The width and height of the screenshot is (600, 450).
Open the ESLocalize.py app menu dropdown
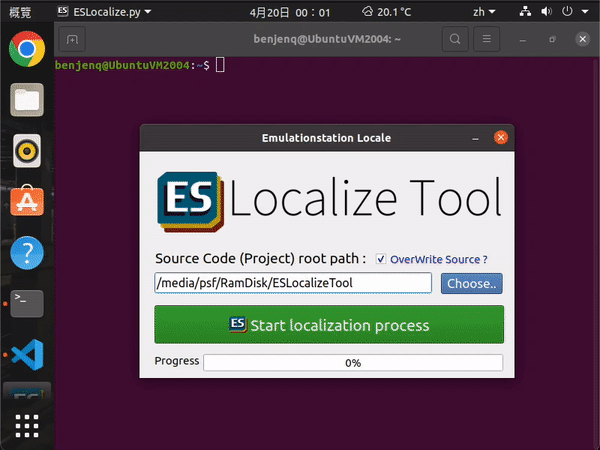[104, 12]
